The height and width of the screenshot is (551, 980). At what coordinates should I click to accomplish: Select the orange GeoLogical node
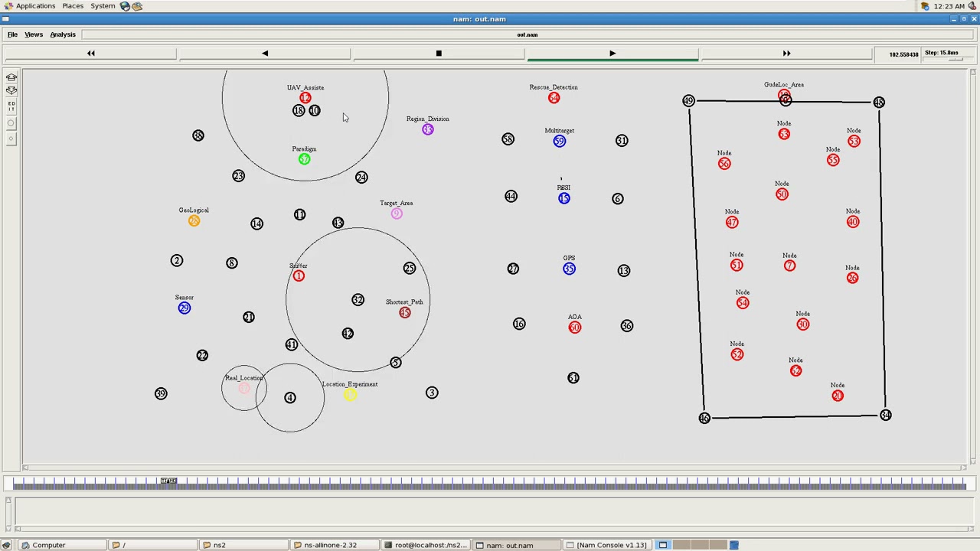pos(194,220)
